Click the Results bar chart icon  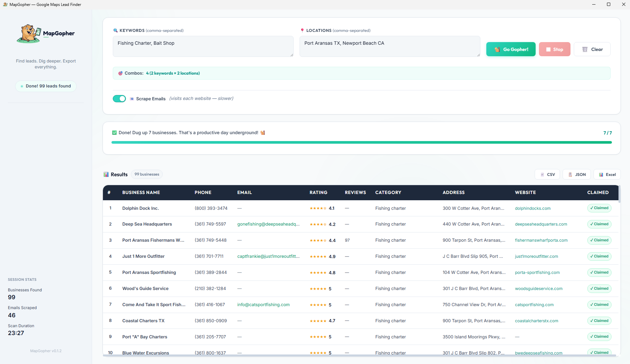[106, 175]
